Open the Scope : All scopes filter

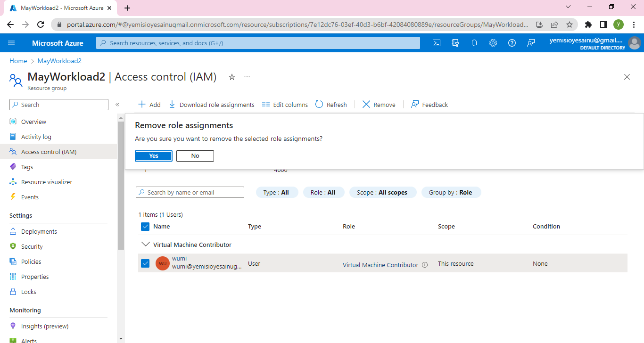[x=382, y=192]
